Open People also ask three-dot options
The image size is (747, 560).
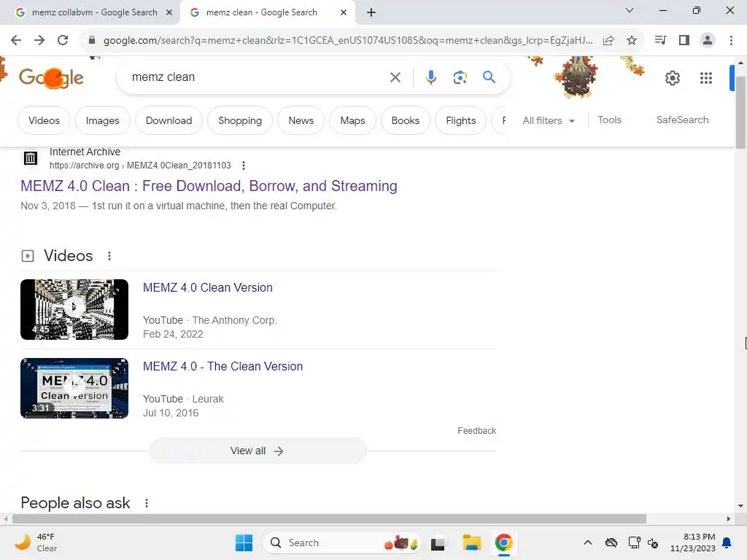(x=146, y=503)
